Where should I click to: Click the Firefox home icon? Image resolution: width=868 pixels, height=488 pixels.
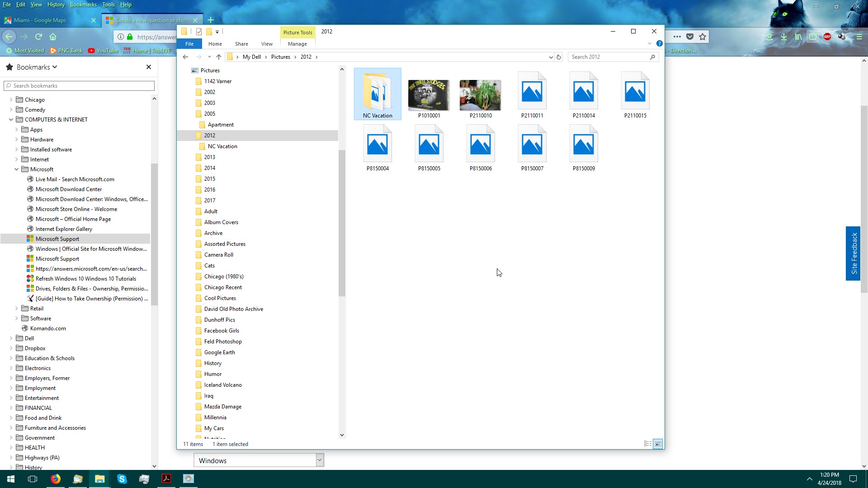[53, 37]
